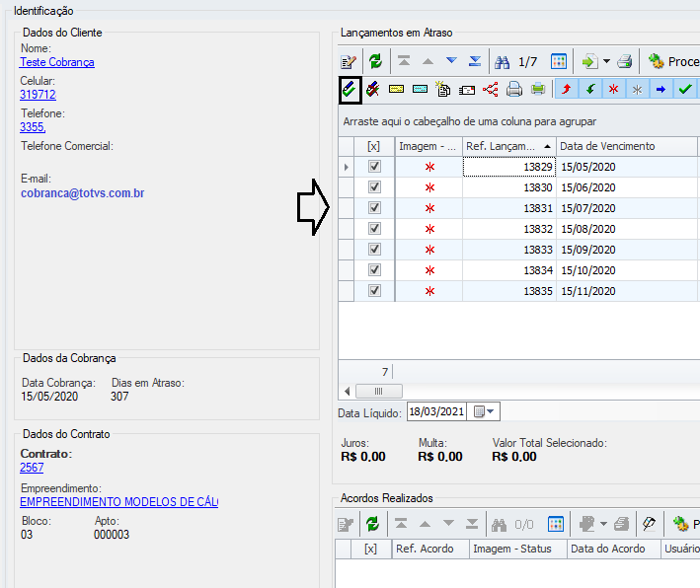Click the [x] select-all header in Lançamentos grid
Viewport: 700px width, 588px height.
click(374, 146)
